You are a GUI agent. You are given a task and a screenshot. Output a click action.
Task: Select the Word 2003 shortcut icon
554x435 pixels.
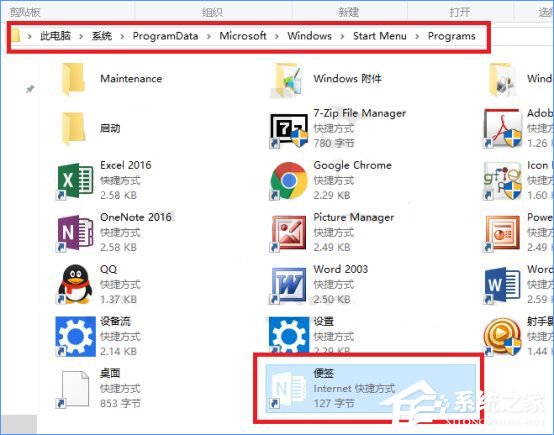[x=288, y=286]
